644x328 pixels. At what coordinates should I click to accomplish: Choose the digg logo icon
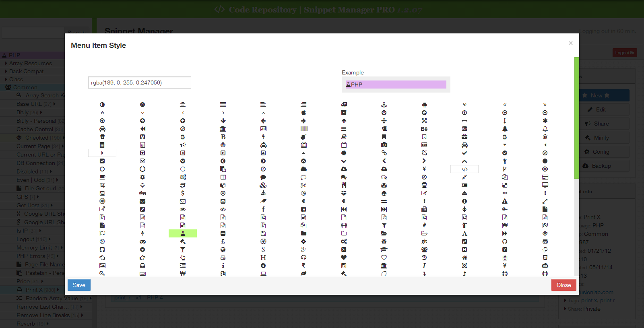tap(142, 193)
